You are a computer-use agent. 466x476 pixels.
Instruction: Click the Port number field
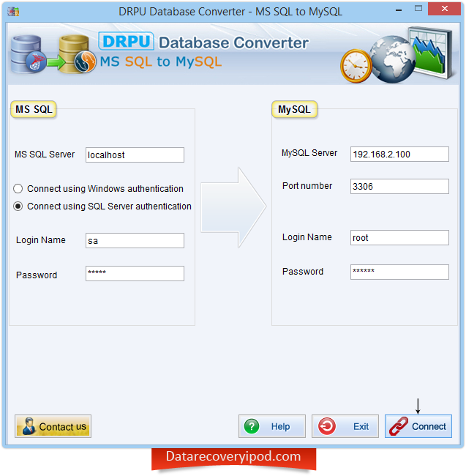(399, 186)
